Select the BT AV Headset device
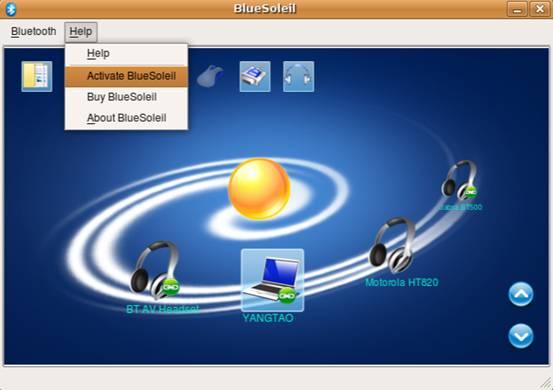Viewport: 554px width, 390px height. coord(155,270)
